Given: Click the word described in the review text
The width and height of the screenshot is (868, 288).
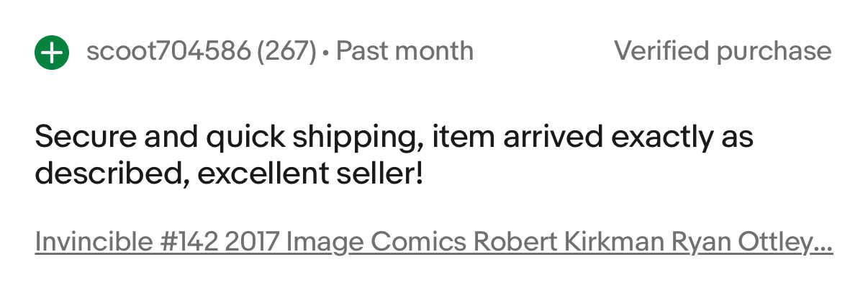Looking at the screenshot, I should coord(107,174).
